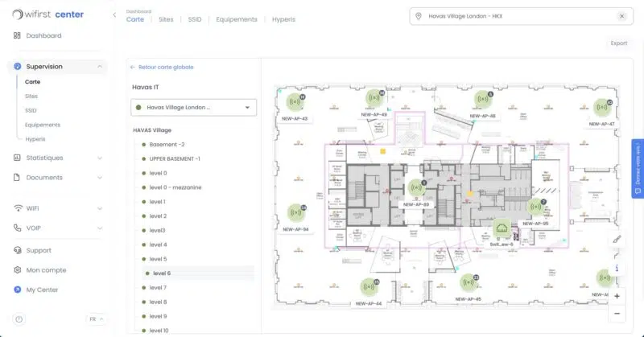Click the My Center icon
The image size is (644, 337).
tap(17, 290)
